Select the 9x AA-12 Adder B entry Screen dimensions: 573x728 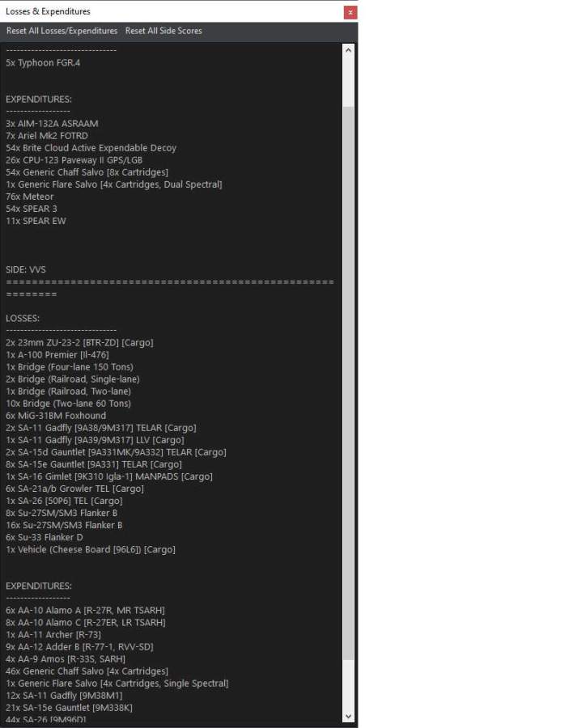(79, 646)
